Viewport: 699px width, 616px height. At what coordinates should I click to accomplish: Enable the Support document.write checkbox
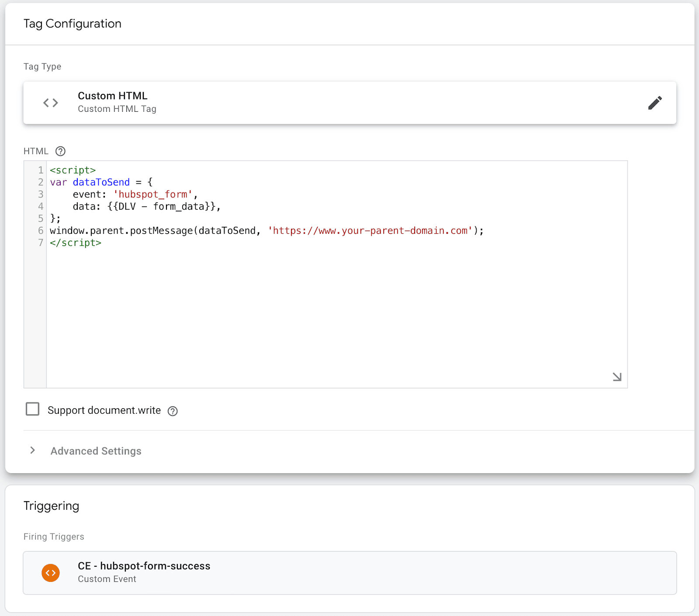(x=32, y=409)
